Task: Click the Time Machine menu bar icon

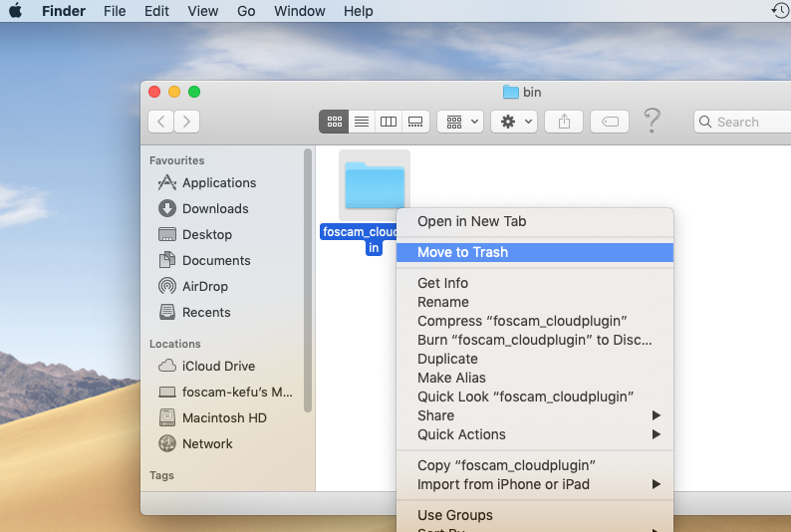Action: click(780, 10)
